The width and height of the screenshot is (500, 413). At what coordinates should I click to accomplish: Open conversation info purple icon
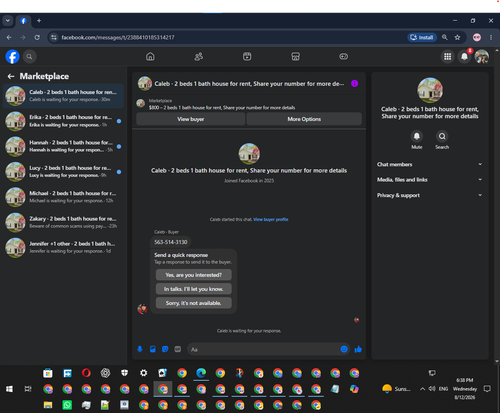pos(354,84)
